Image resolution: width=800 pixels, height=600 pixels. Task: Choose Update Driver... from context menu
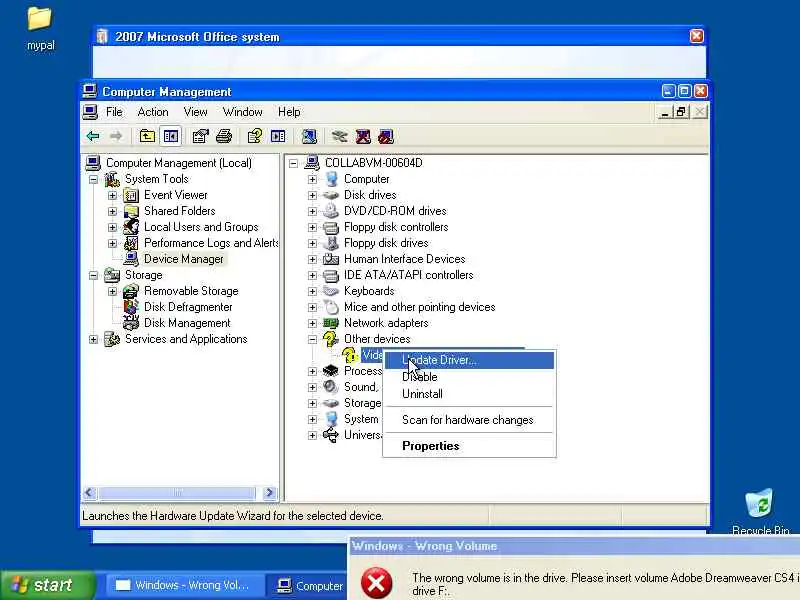(x=469, y=360)
